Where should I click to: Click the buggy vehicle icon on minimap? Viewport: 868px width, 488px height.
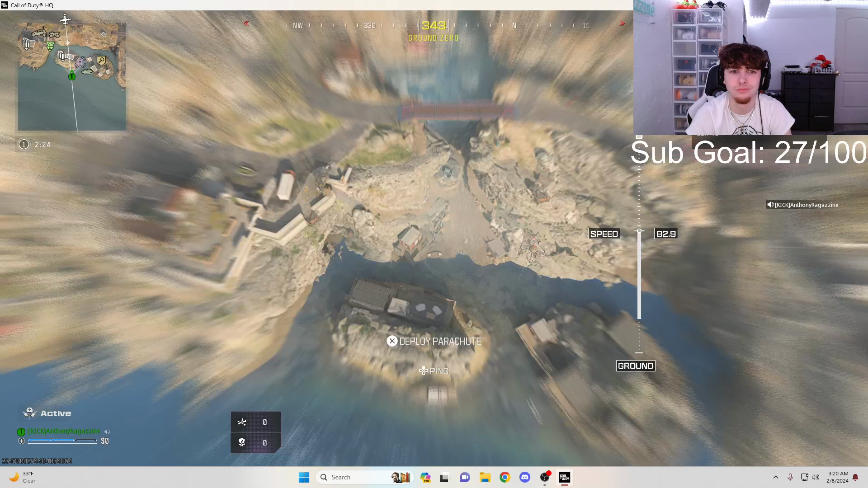(x=39, y=33)
